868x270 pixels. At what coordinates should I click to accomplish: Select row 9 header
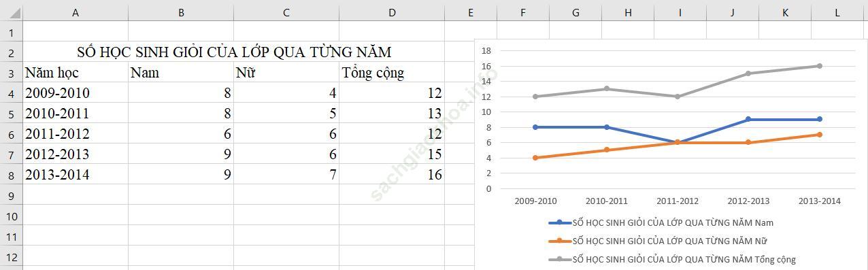point(11,195)
